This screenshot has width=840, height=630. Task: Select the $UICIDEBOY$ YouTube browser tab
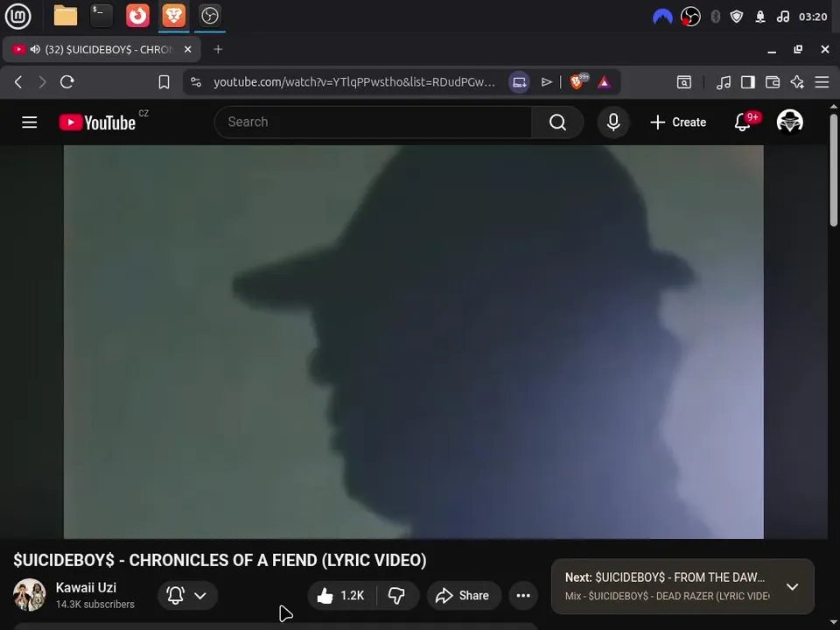[101, 49]
